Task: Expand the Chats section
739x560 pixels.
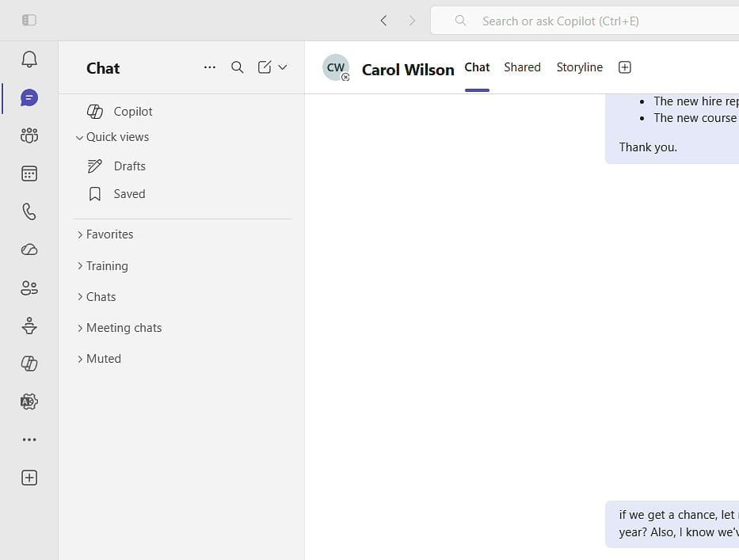Action: 97,297
